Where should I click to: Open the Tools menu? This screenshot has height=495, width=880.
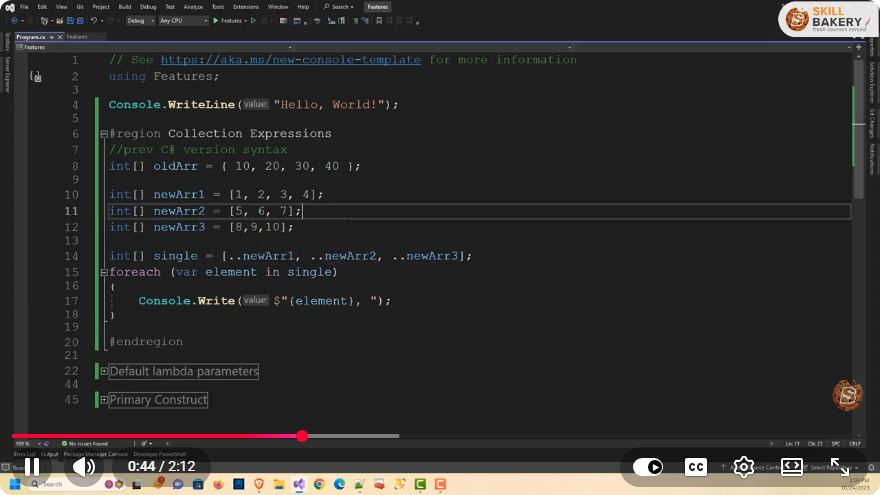(218, 7)
